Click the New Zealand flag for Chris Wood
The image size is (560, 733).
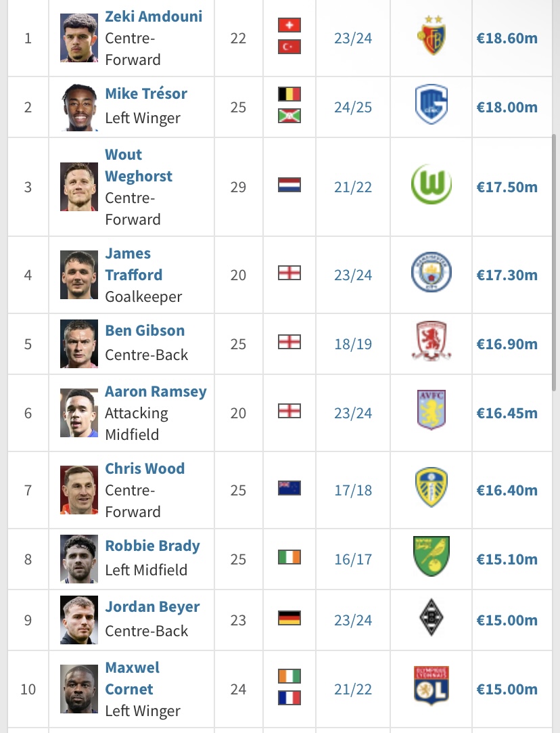tap(289, 488)
